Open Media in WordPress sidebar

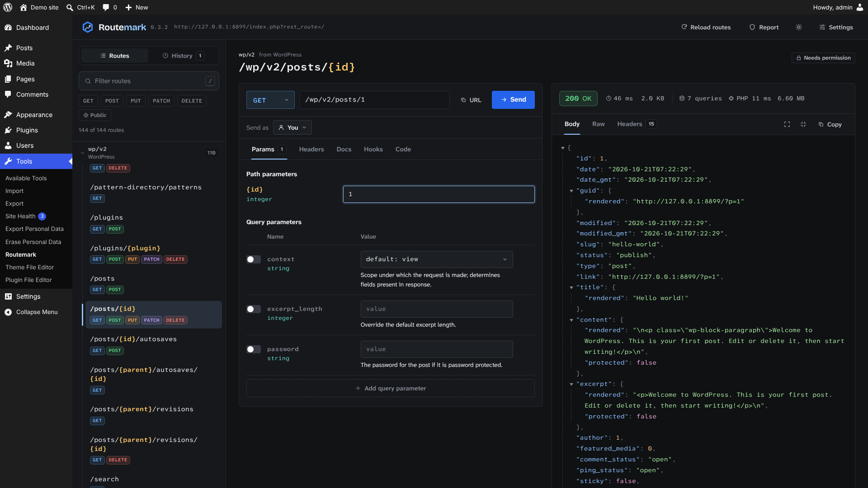tap(36, 63)
